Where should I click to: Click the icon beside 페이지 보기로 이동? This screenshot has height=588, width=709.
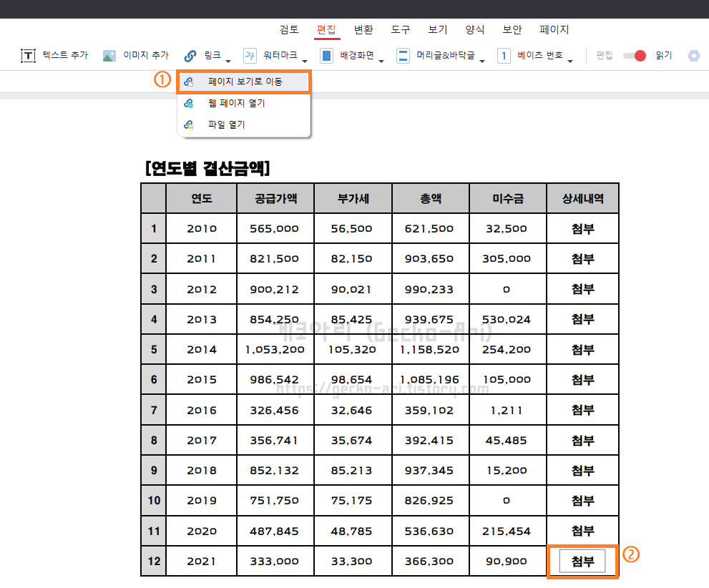189,82
